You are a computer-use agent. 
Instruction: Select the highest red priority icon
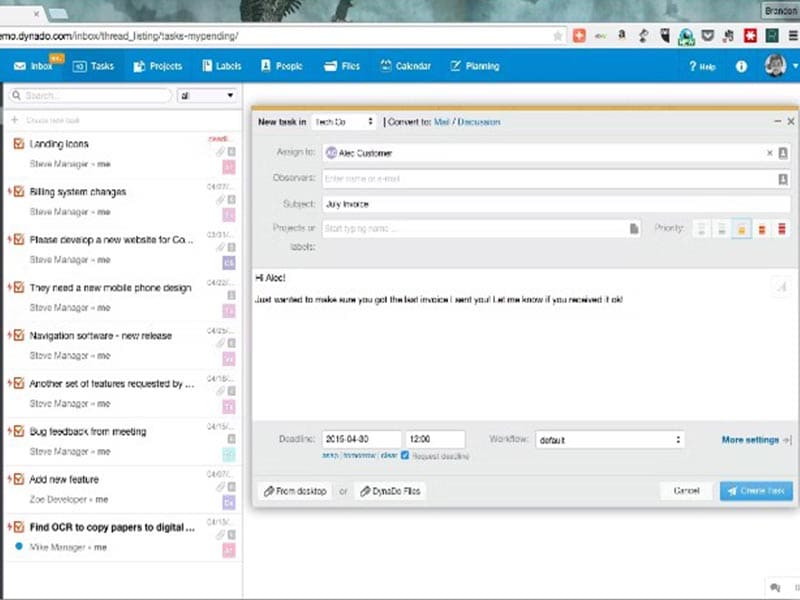782,229
